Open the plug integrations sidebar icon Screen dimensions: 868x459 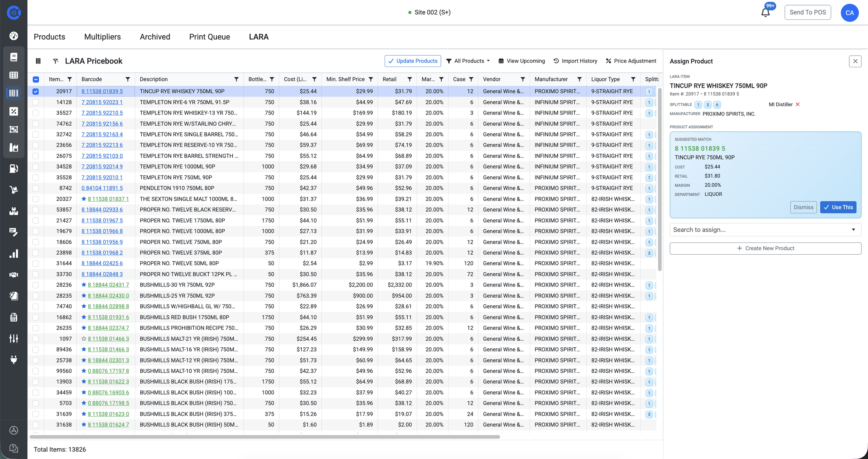14,359
